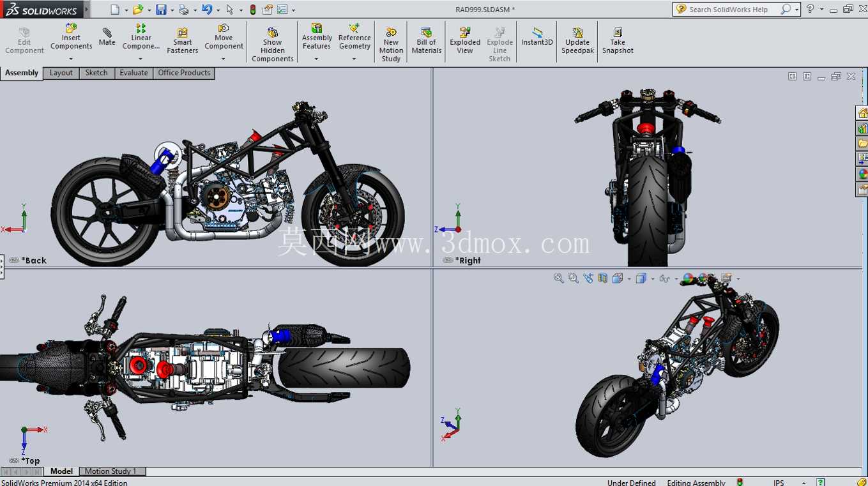Switch to the Office Products tab
This screenshot has height=486, width=868.
point(184,73)
